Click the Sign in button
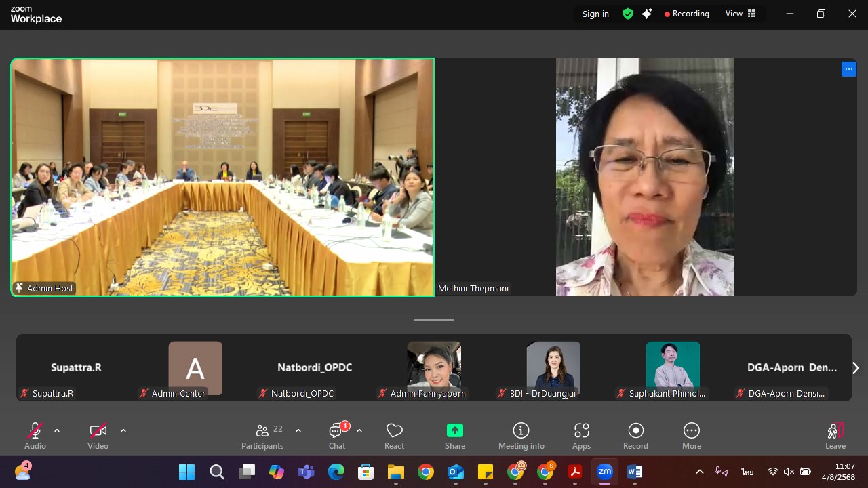868x488 pixels. coord(595,14)
